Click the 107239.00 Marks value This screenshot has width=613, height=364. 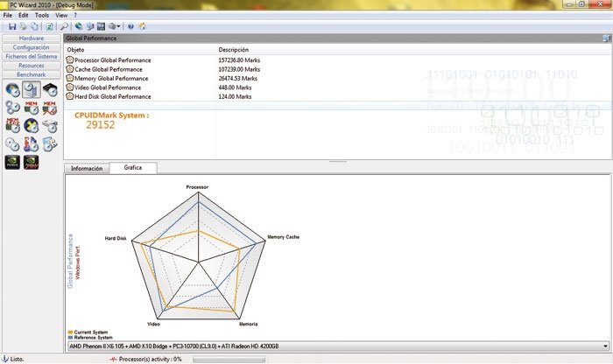239,69
